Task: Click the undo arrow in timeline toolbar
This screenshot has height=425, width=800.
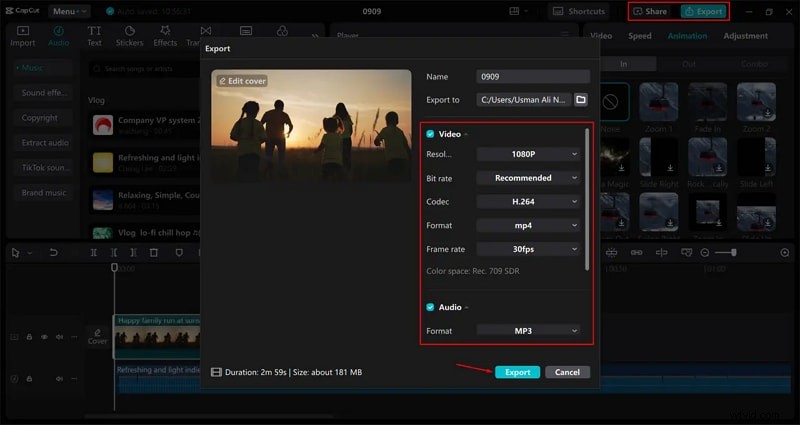Action: [53, 253]
